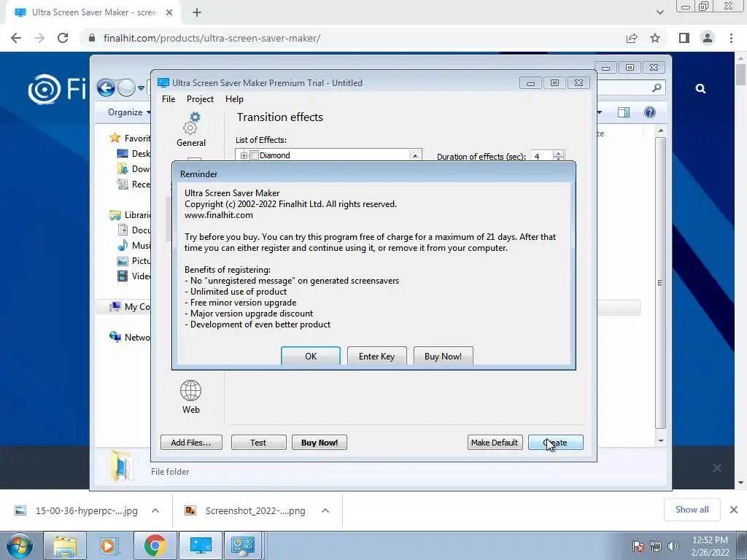Select Network in the Explorer sidebar
Image resolution: width=747 pixels, height=560 pixels.
point(130,337)
